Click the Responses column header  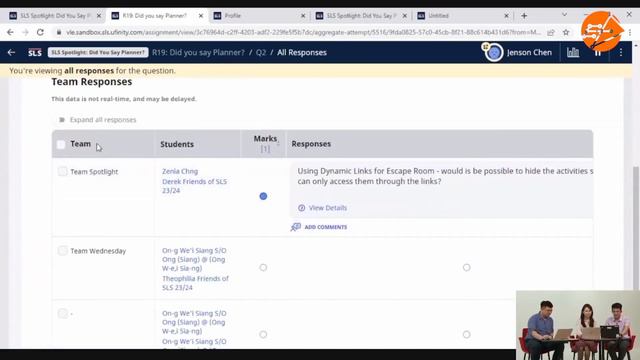point(311,144)
